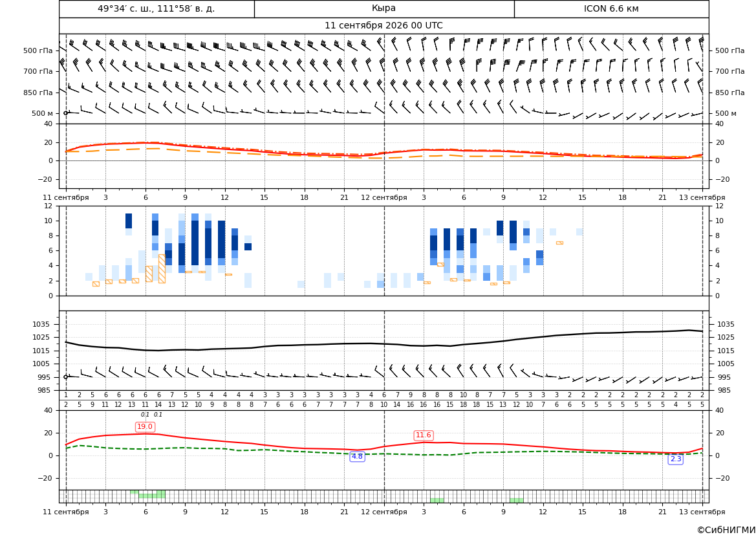The height and width of the screenshot is (535, 756).
Task: Click the small circle wind marker at 500 м
Action: pos(65,113)
